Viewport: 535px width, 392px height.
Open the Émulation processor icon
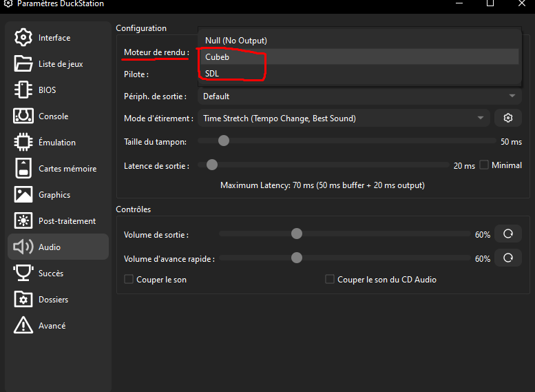[x=23, y=142]
